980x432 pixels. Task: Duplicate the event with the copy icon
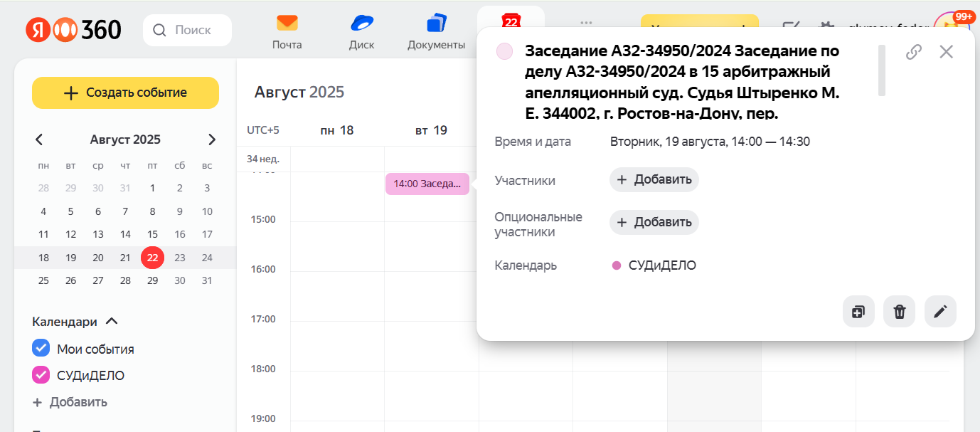858,312
